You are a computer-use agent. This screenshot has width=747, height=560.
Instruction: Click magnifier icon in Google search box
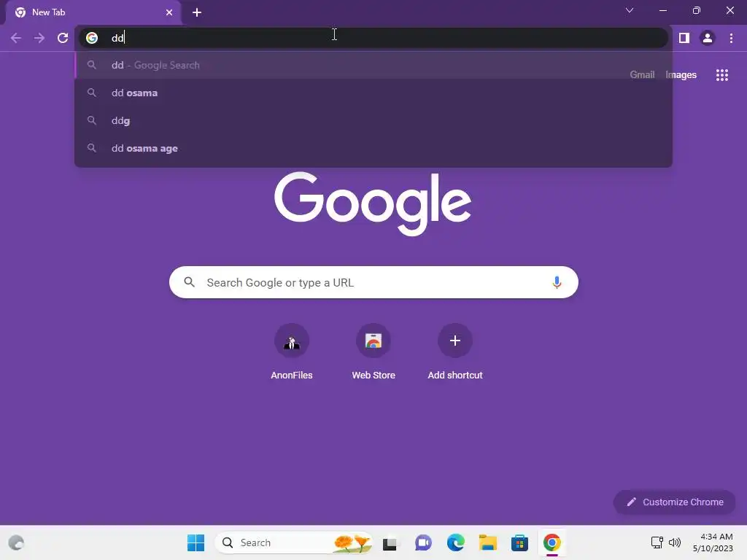pos(189,282)
